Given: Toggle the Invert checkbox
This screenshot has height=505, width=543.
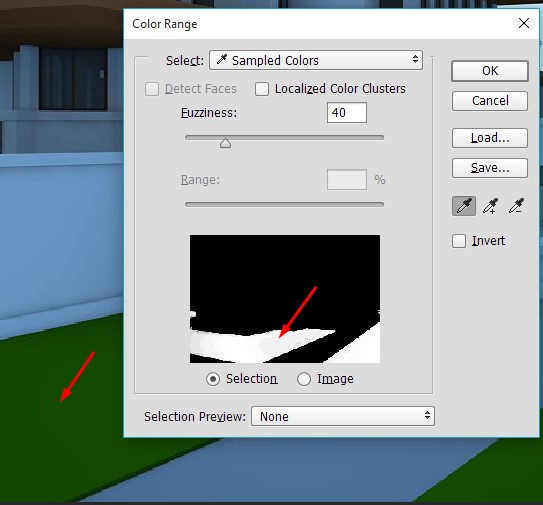Looking at the screenshot, I should (459, 241).
